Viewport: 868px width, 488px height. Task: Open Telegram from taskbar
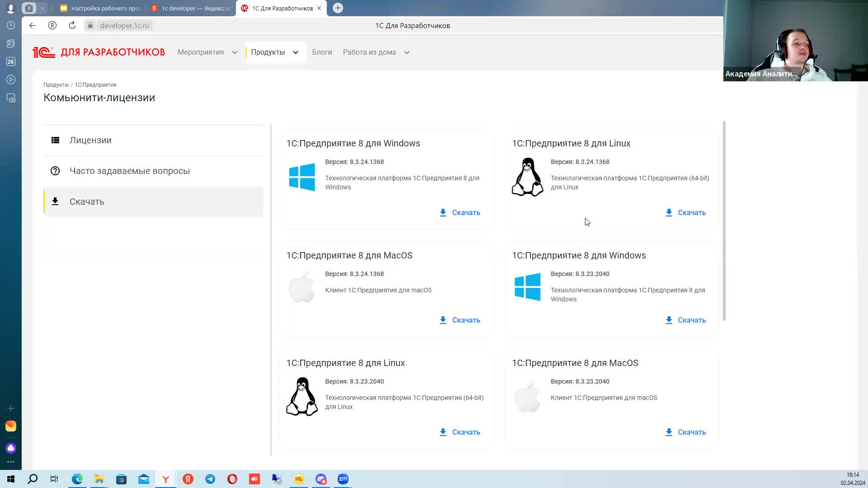(x=210, y=479)
